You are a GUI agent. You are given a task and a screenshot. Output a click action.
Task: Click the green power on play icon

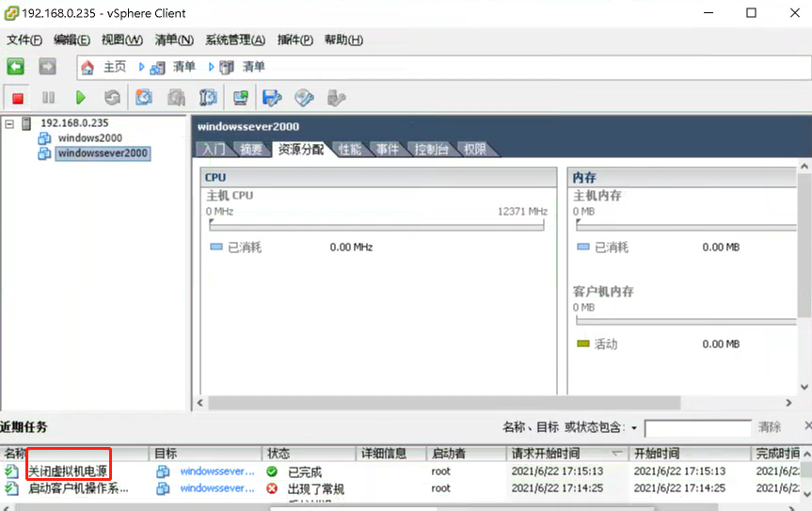tap(80, 97)
